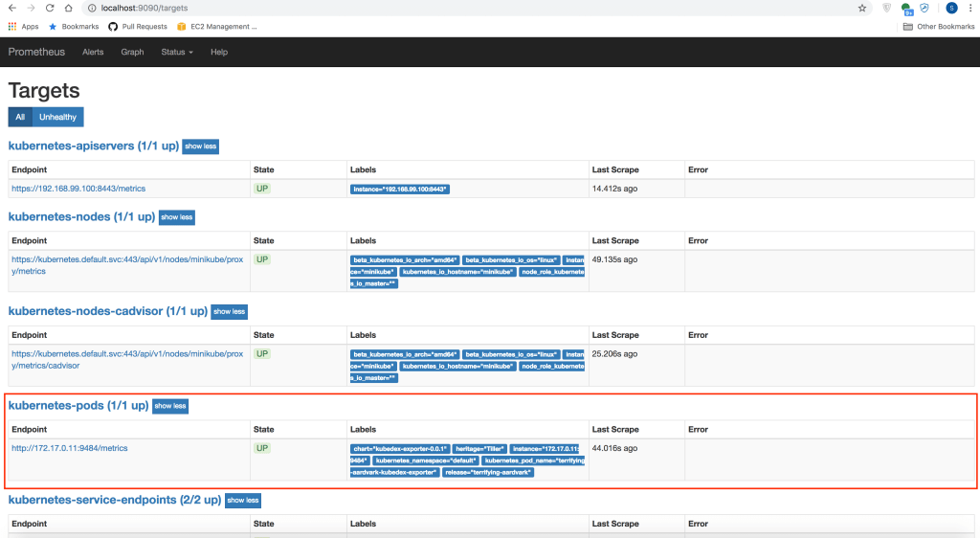Open http://172.17.0.11:9484/metrics endpoint

[69, 448]
